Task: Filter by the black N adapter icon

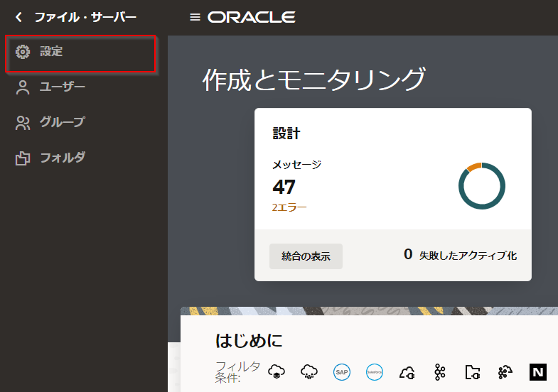Action: point(538,371)
